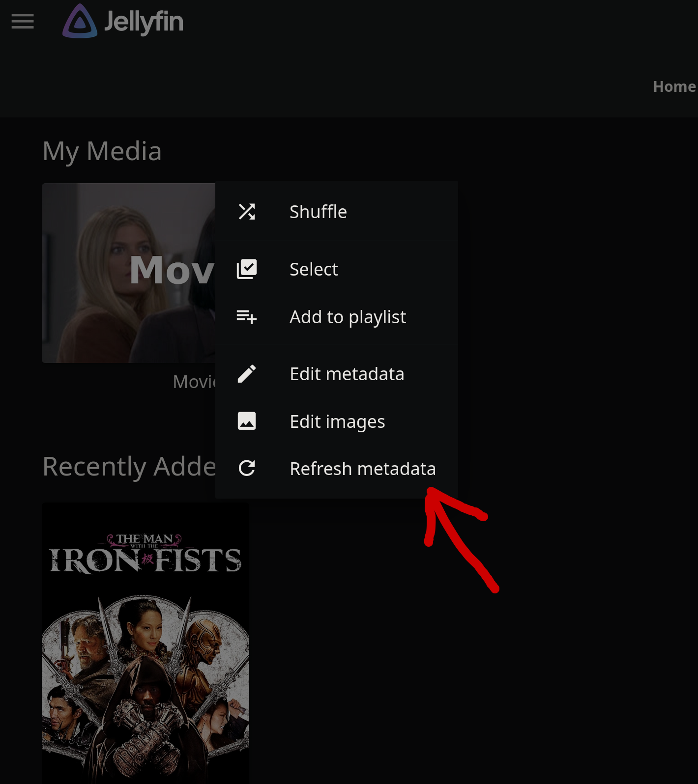Click the Edit images picture icon
Screen dimensions: 698x784
[247, 421]
